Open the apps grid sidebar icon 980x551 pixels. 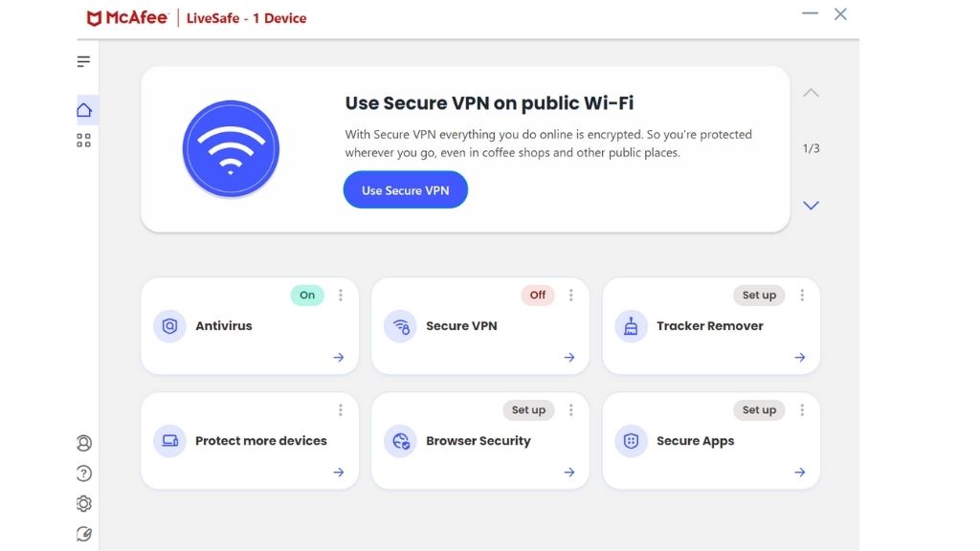pyautogui.click(x=84, y=141)
